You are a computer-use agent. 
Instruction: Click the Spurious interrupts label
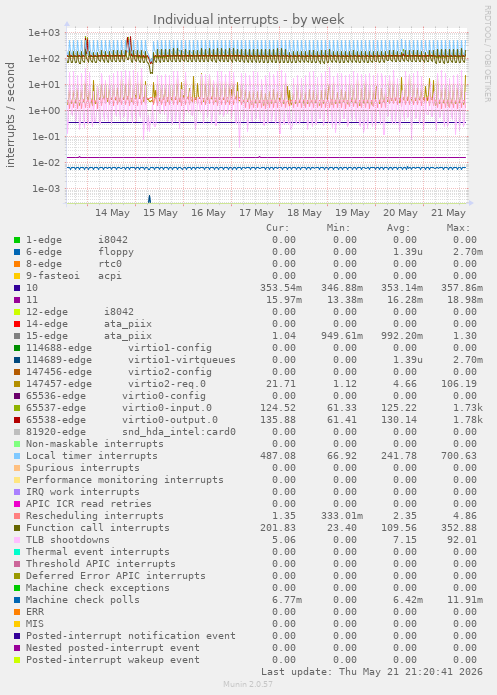[82, 468]
